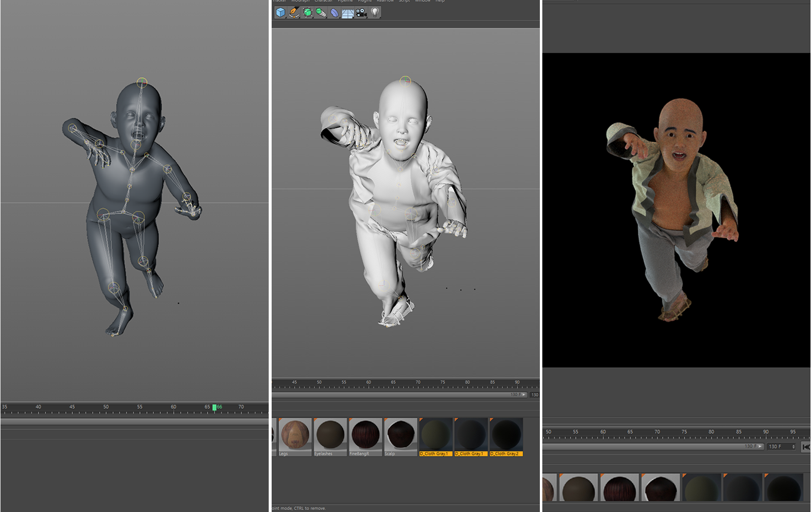Viewport: 812px width, 512px height.
Task: Open the Floor environment objects icon
Action: 348,12
